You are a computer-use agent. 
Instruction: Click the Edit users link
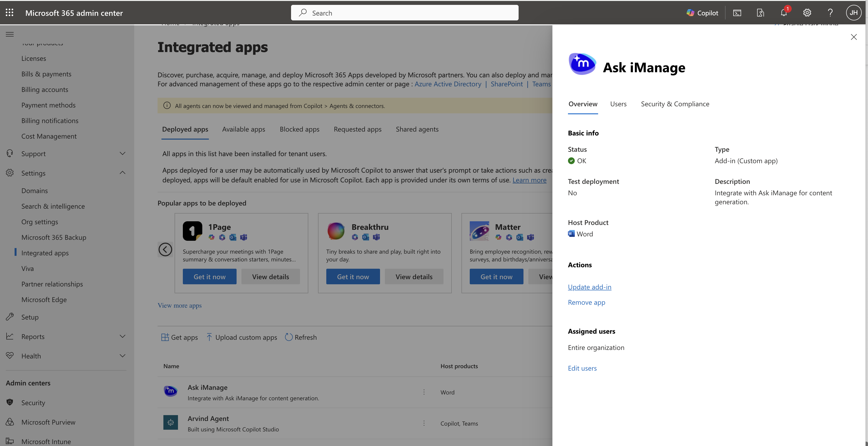click(x=582, y=368)
